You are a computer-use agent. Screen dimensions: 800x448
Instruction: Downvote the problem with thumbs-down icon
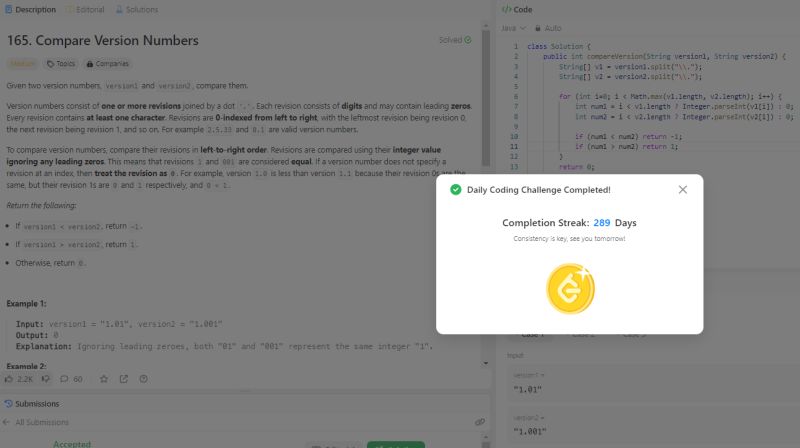(x=46, y=379)
